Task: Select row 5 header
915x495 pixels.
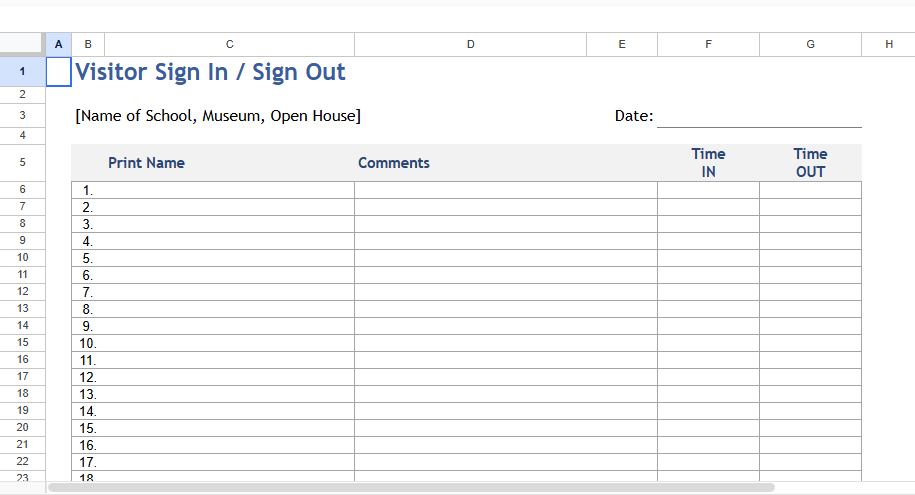Action: (x=22, y=162)
